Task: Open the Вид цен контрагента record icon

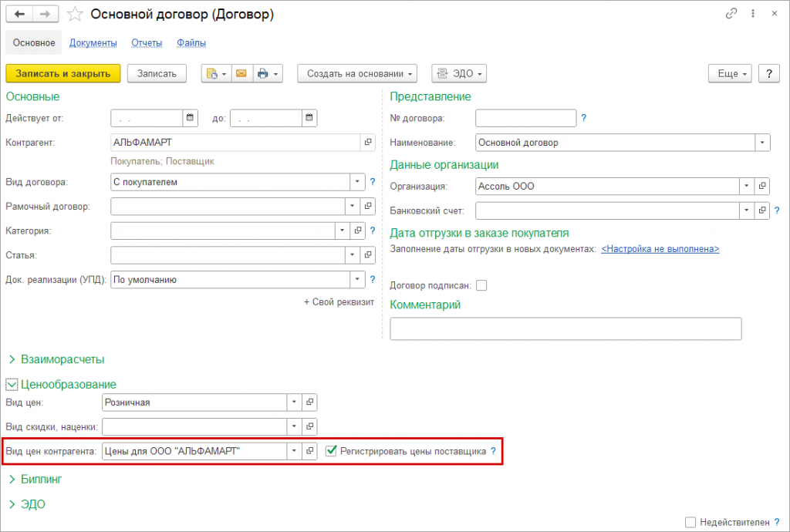Action: point(310,451)
